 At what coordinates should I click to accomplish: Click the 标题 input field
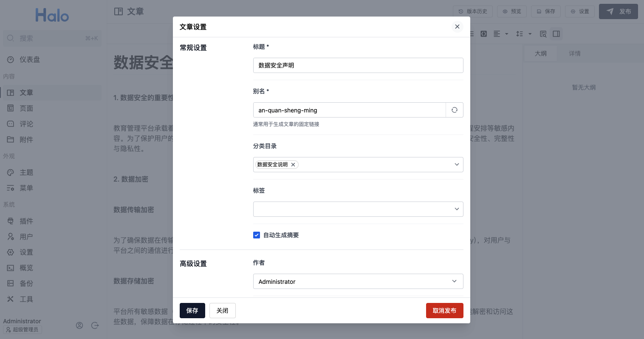358,65
